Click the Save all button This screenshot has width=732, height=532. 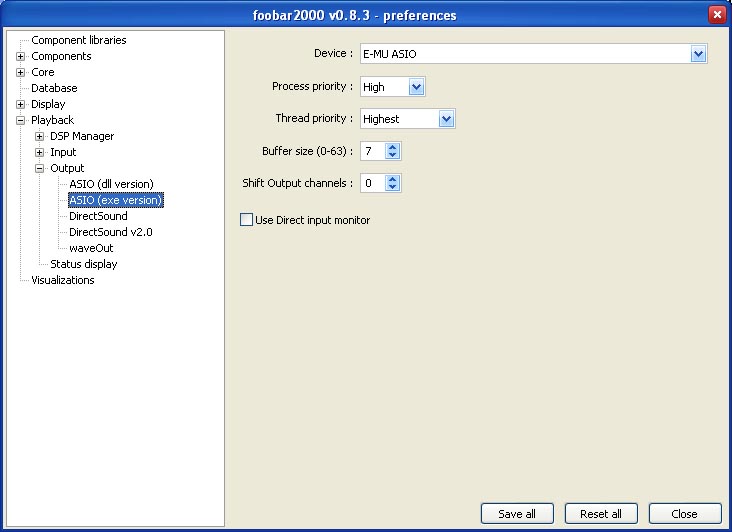517,514
